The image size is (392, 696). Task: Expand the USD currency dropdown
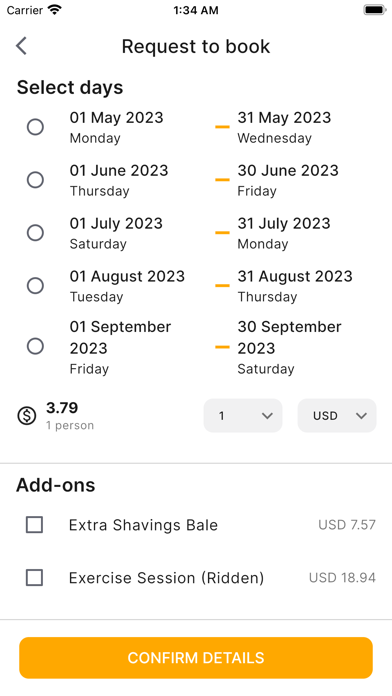[337, 415]
